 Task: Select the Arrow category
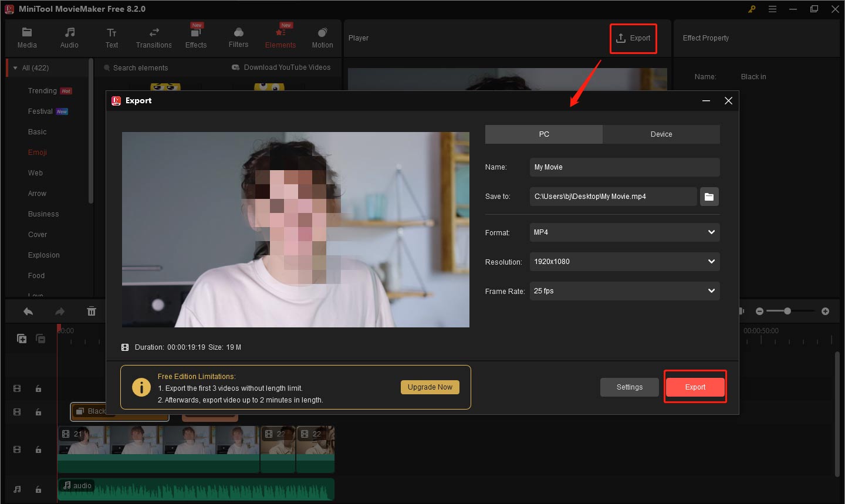(37, 194)
